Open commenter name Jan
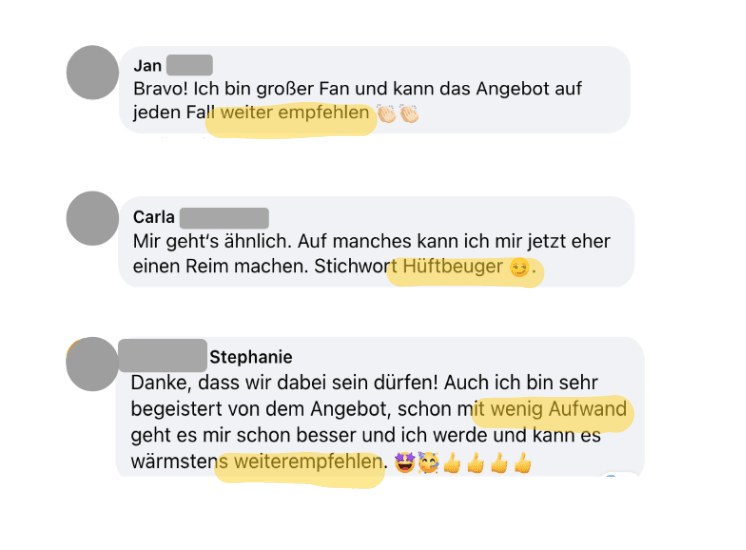746x550 pixels. 147,66
